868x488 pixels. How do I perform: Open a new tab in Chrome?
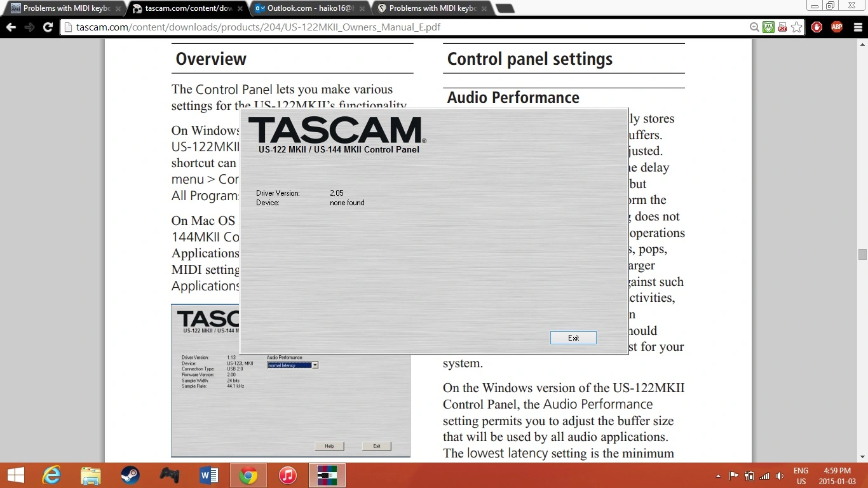[505, 9]
